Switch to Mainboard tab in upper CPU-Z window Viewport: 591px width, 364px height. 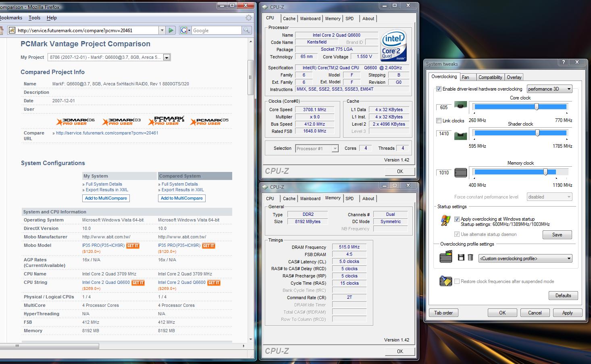coord(310,19)
